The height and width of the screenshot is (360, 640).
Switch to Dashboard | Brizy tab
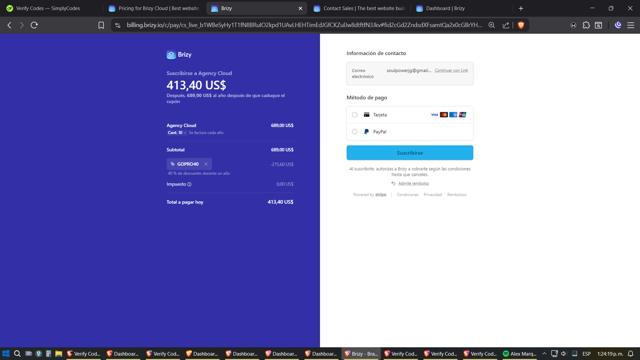coord(461,8)
